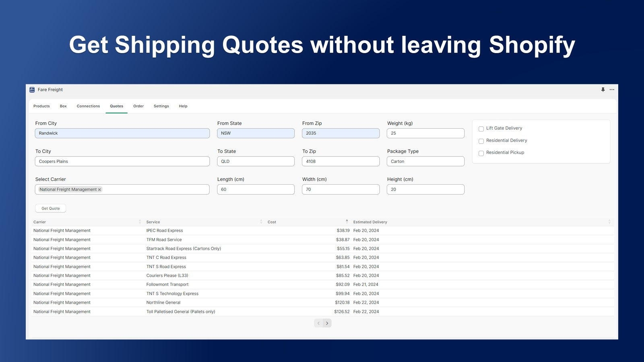Open the Select Carrier field

[x=122, y=189]
